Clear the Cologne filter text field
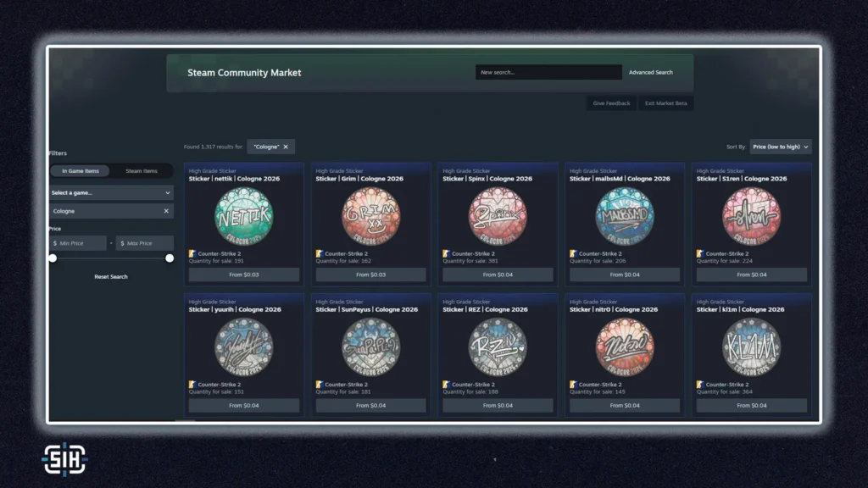The image size is (868, 488). pos(166,211)
